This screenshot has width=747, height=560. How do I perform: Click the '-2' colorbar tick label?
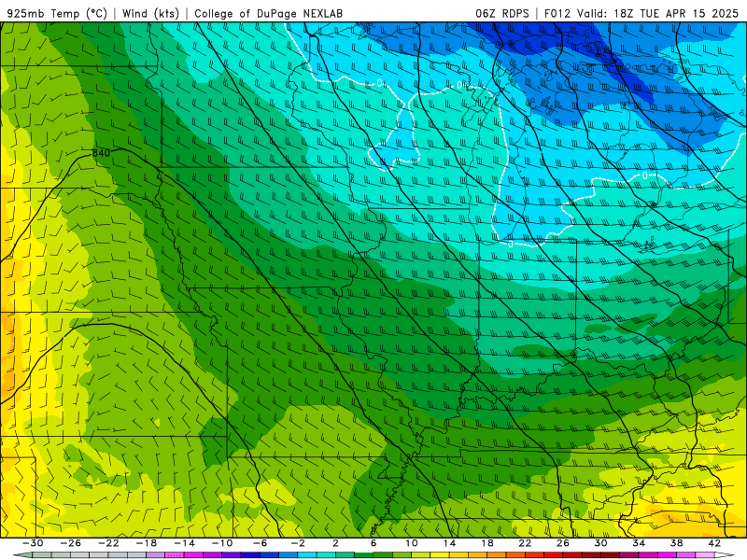298,543
